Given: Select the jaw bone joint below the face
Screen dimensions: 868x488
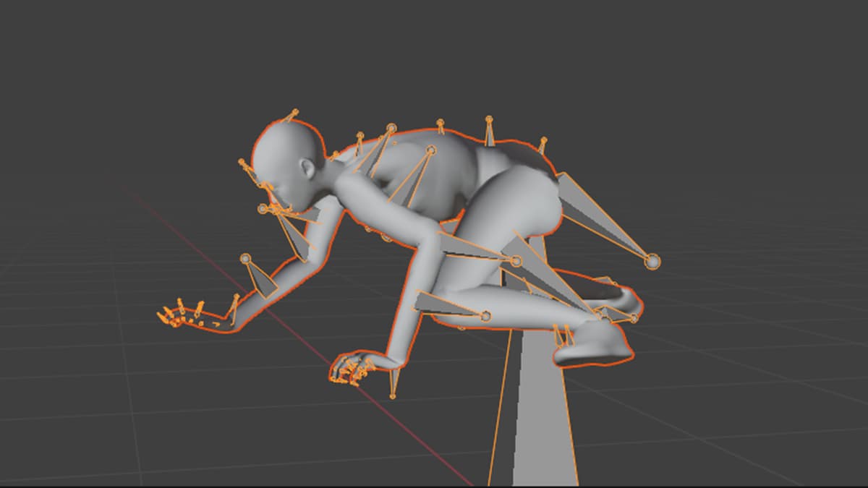Looking at the screenshot, I should 263,209.
